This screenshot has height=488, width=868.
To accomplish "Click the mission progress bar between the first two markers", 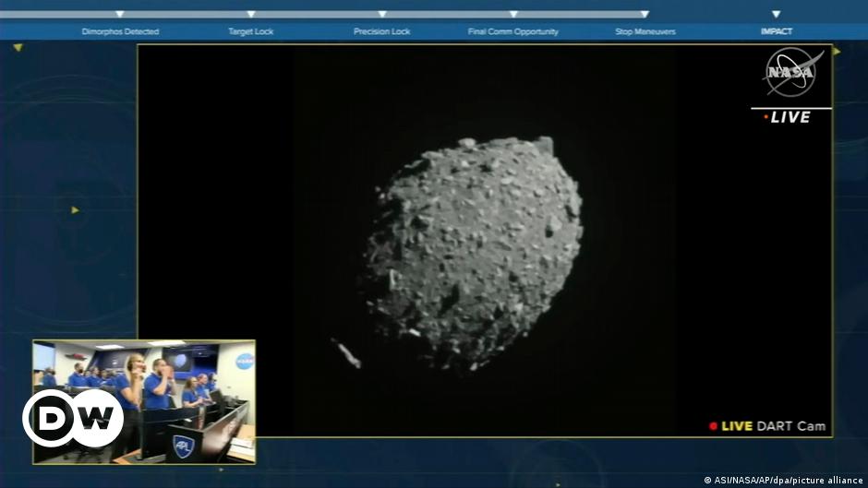I will [x=185, y=15].
